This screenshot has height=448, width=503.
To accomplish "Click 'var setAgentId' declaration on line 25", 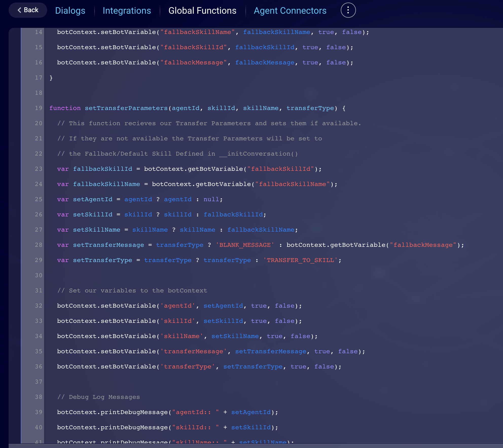I will [85, 199].
